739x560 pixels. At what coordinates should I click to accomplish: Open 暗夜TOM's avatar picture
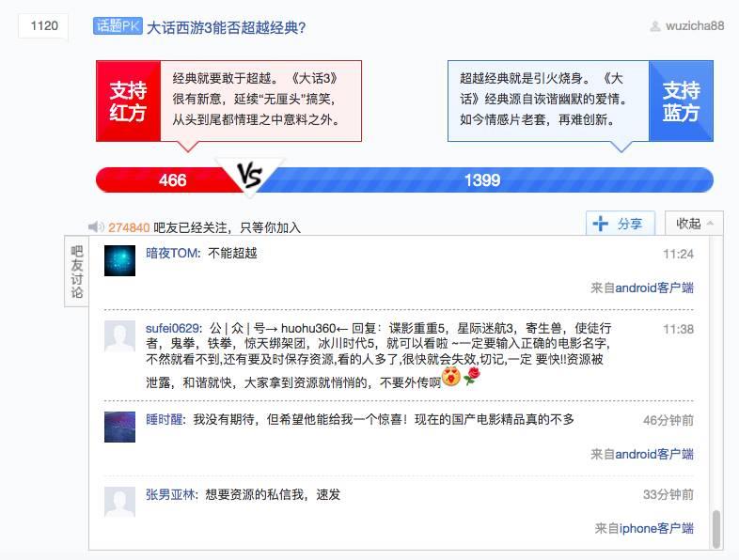pos(119,260)
